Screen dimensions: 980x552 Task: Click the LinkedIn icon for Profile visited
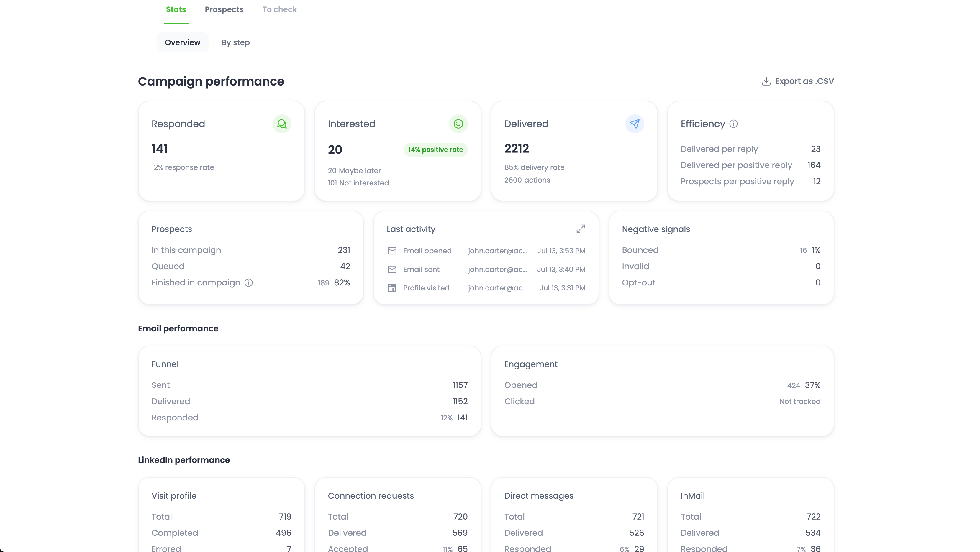point(392,288)
